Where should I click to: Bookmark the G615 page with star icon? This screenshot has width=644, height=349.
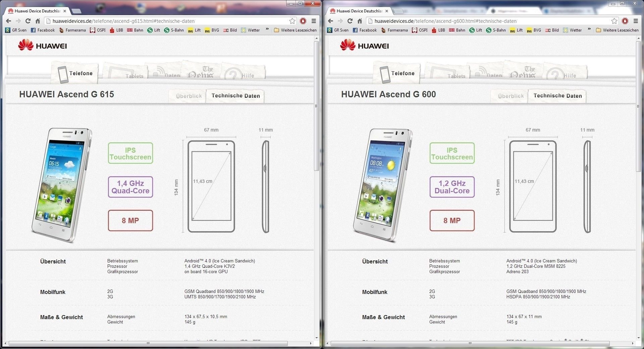pyautogui.click(x=292, y=21)
